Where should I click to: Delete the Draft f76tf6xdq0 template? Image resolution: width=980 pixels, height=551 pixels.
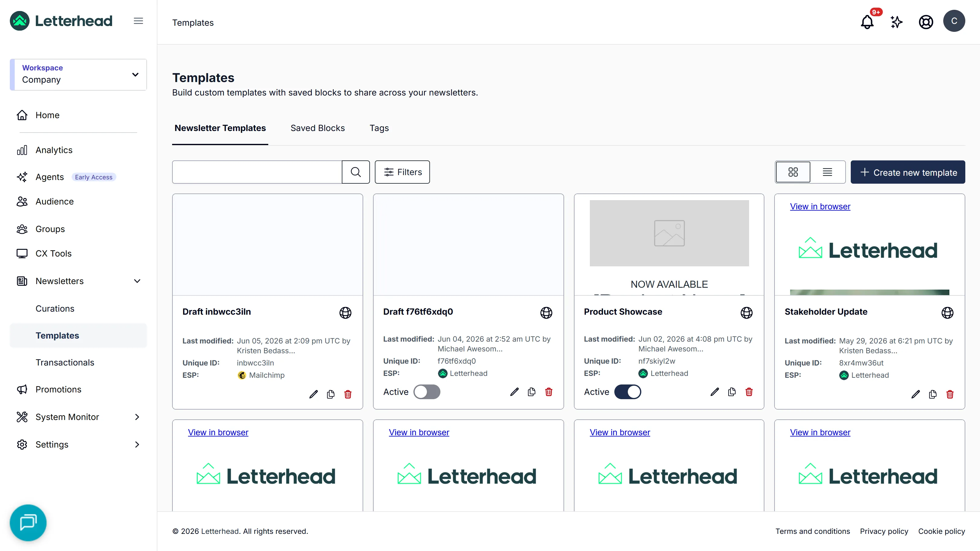pos(548,392)
